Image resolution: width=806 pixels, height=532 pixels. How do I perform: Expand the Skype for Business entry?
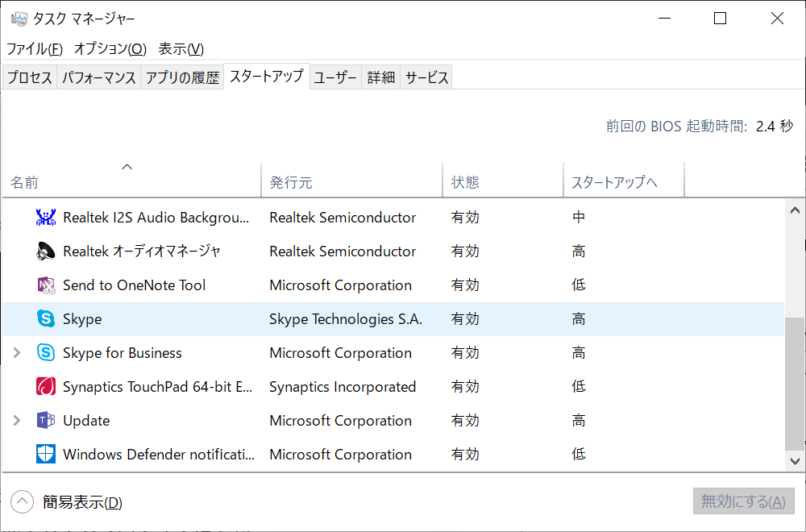click(18, 353)
